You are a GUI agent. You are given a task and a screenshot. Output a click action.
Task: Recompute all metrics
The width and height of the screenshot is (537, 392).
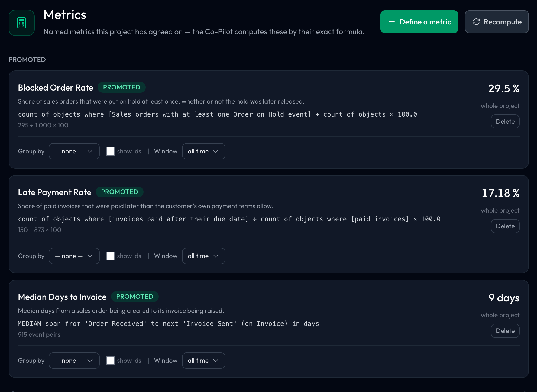tap(497, 22)
